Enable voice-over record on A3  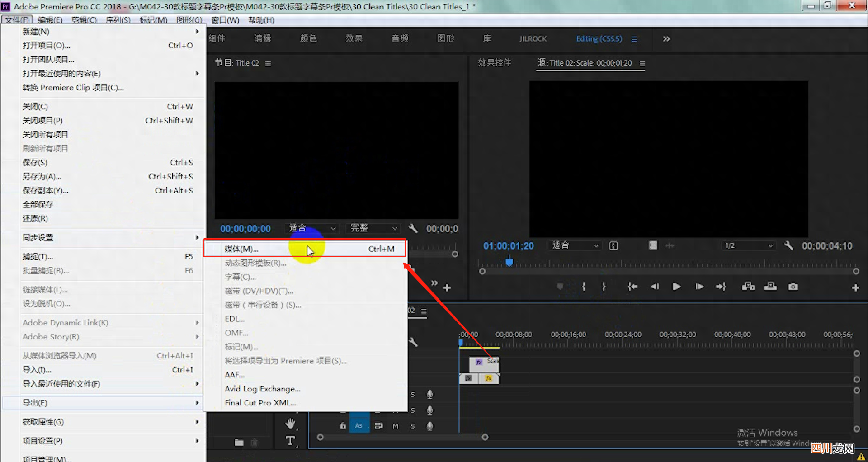click(430, 426)
